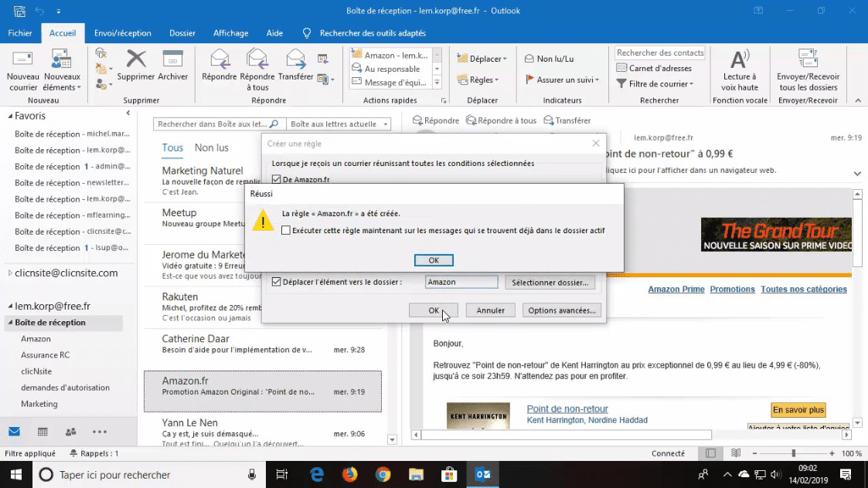
Task: Open Lecture à voix haute
Action: coord(740,69)
